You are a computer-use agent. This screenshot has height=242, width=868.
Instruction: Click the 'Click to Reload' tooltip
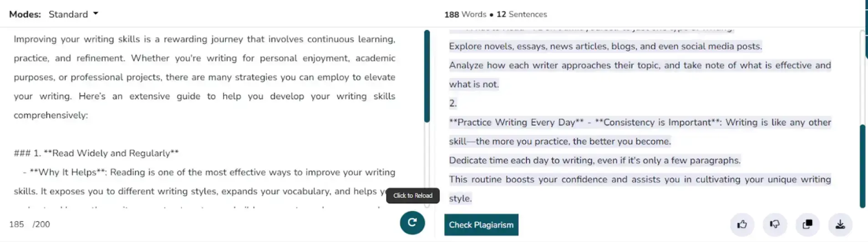coord(412,196)
